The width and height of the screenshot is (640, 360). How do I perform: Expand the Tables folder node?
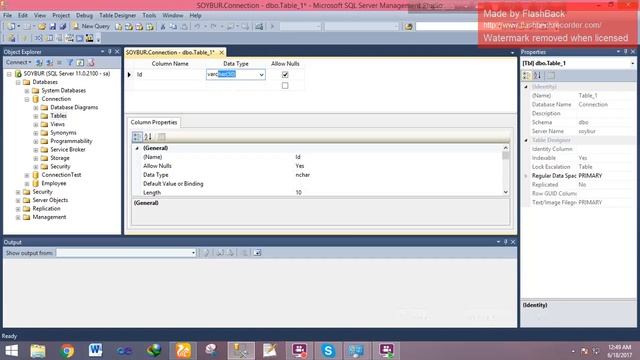pos(36,116)
